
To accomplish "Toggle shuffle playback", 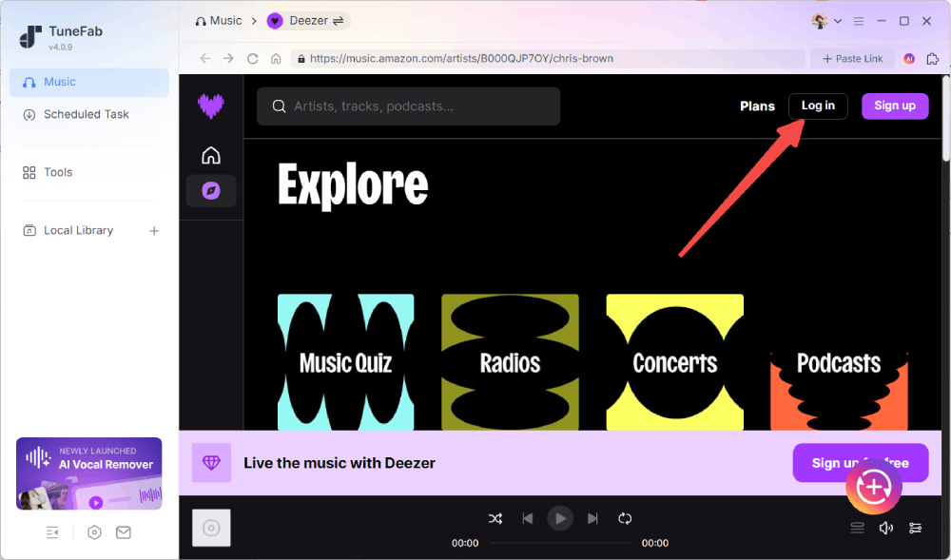I will pos(495,519).
